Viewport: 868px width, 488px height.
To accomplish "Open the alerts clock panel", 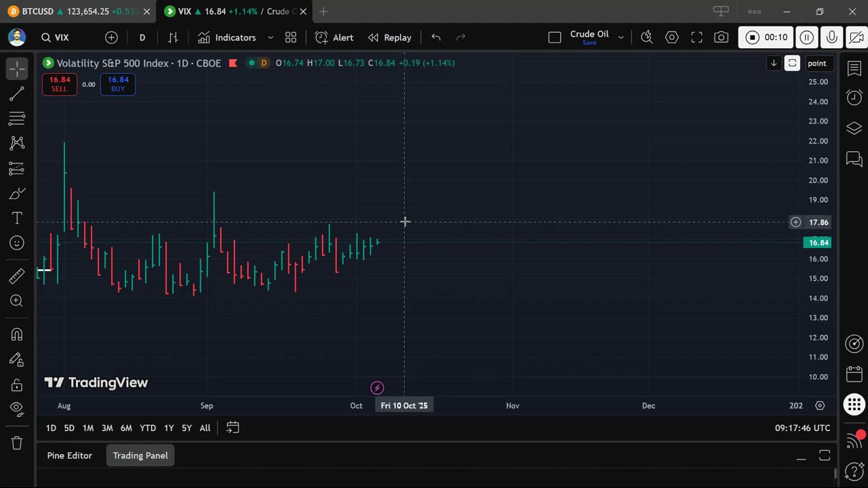I will [x=854, y=98].
